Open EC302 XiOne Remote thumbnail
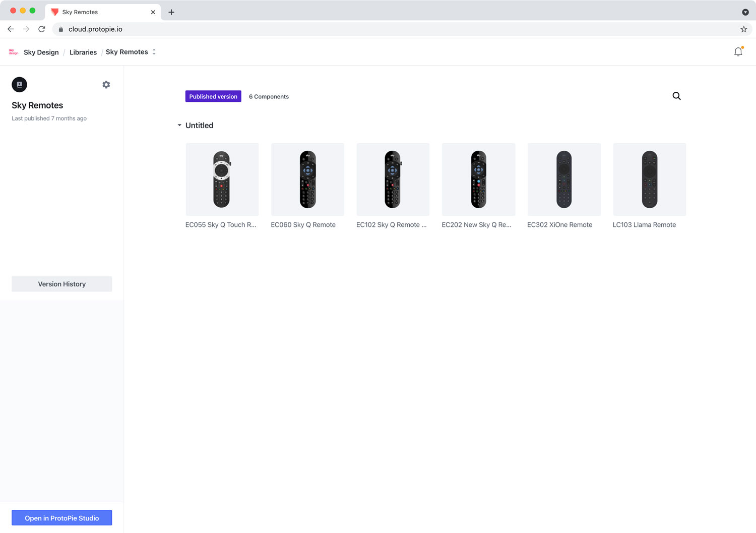Image resolution: width=756 pixels, height=533 pixels. (564, 180)
